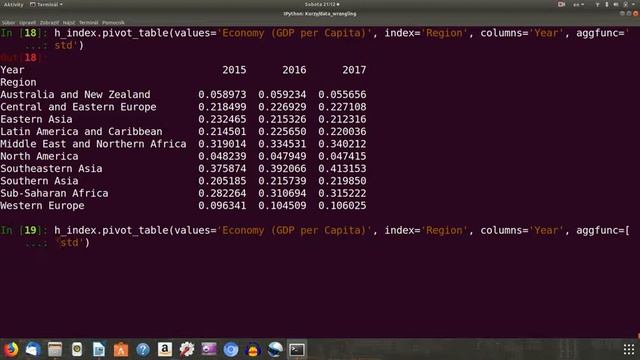This screenshot has width=640, height=360.
Task: Open the blue Chromium browser icon
Action: [231, 349]
